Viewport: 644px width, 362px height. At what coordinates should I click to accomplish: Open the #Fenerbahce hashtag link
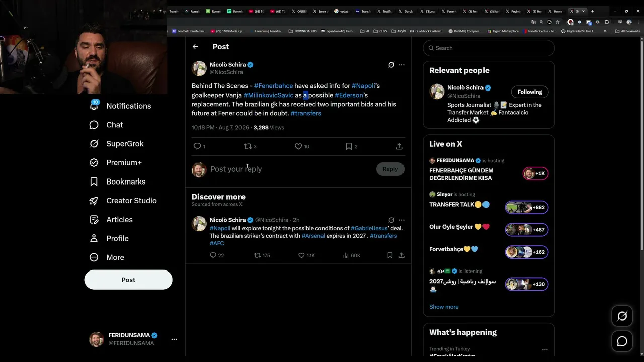point(273,86)
